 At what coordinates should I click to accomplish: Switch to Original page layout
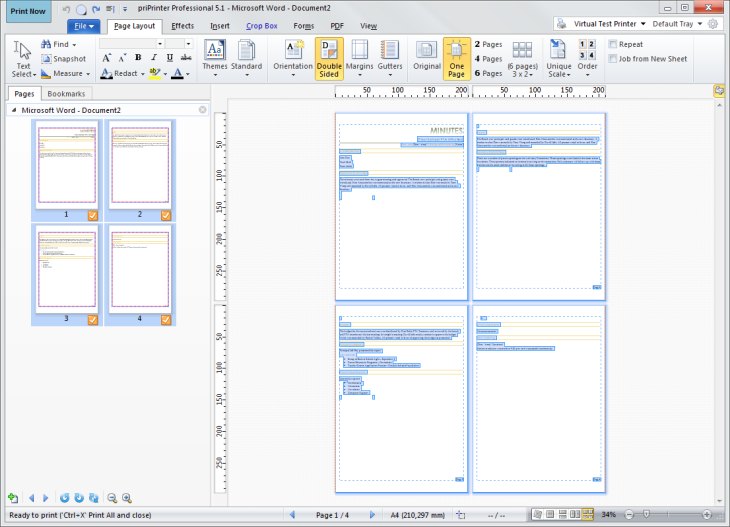click(x=426, y=56)
